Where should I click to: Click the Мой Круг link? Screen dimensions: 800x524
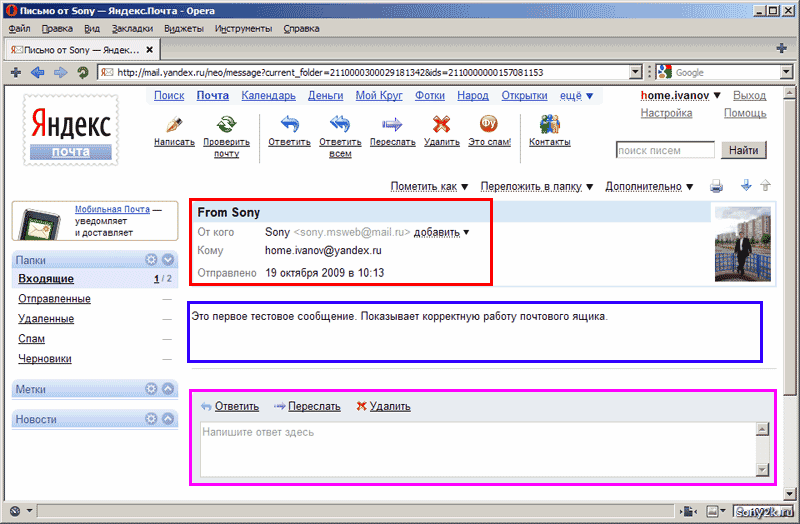tap(379, 95)
